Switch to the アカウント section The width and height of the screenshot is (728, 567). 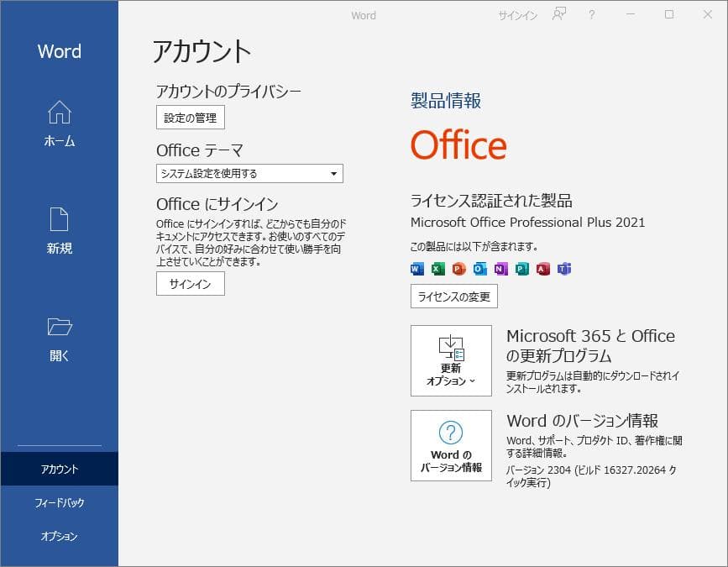pos(59,470)
